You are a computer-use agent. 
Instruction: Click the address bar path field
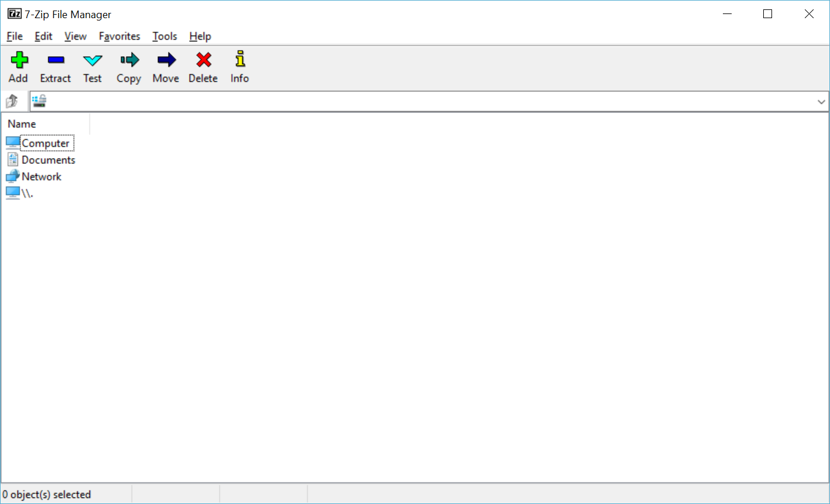[429, 102]
